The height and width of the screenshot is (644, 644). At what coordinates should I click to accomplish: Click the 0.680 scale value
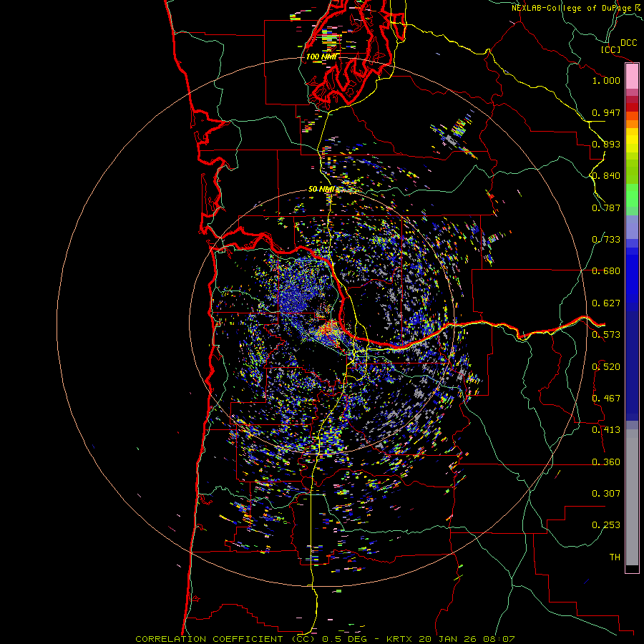click(x=606, y=271)
